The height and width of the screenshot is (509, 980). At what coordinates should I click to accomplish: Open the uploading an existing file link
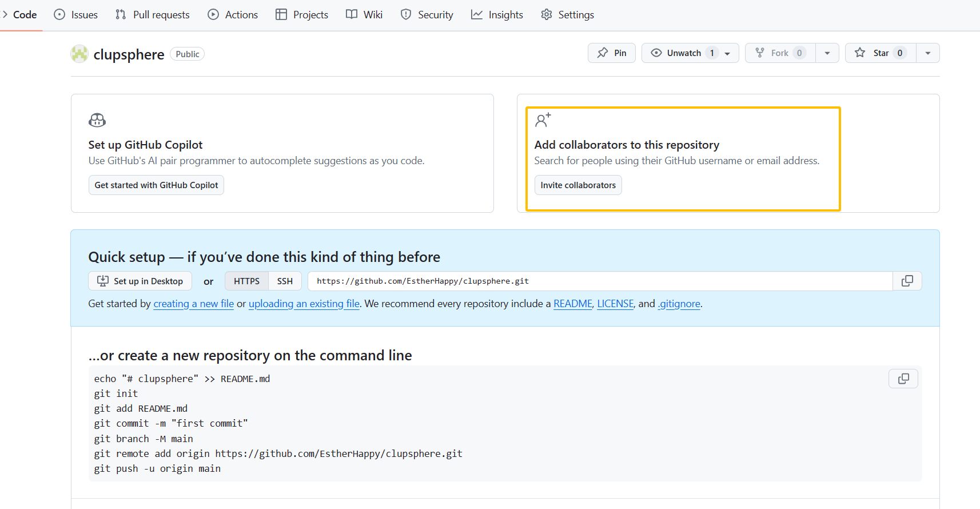pyautogui.click(x=304, y=304)
